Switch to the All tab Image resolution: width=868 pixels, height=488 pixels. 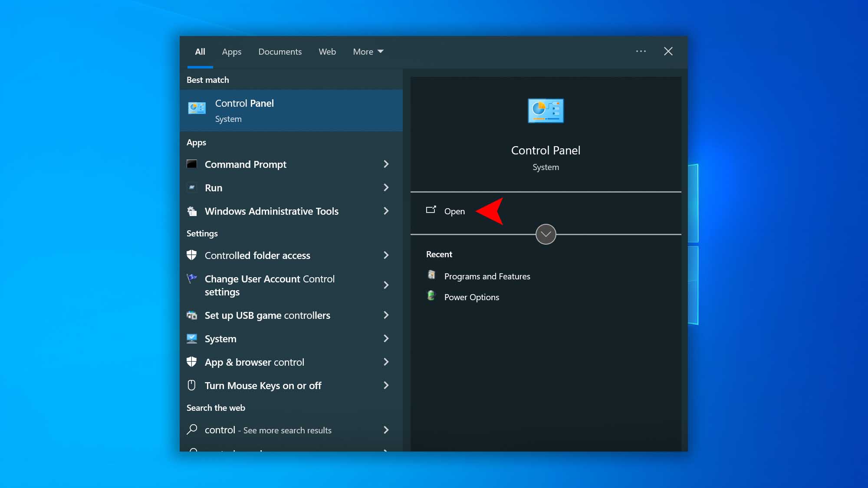click(x=200, y=52)
